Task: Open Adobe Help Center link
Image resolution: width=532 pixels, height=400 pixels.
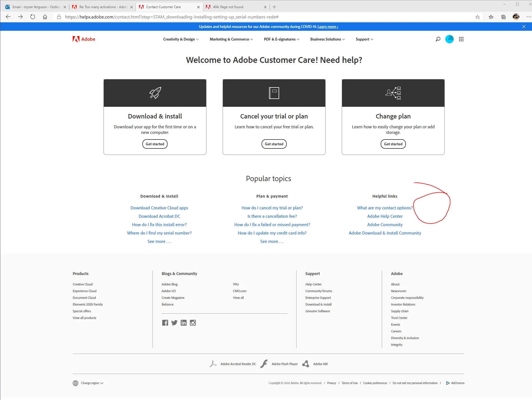Action: tap(385, 216)
